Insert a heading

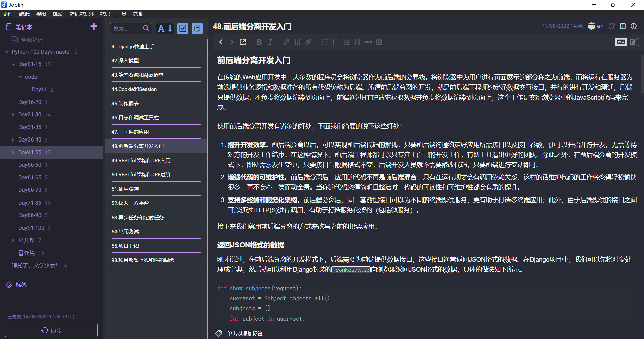[x=357, y=42]
